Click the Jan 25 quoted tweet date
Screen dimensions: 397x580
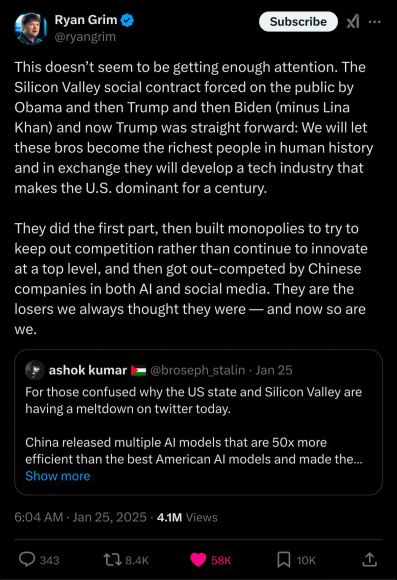pyautogui.click(x=274, y=370)
